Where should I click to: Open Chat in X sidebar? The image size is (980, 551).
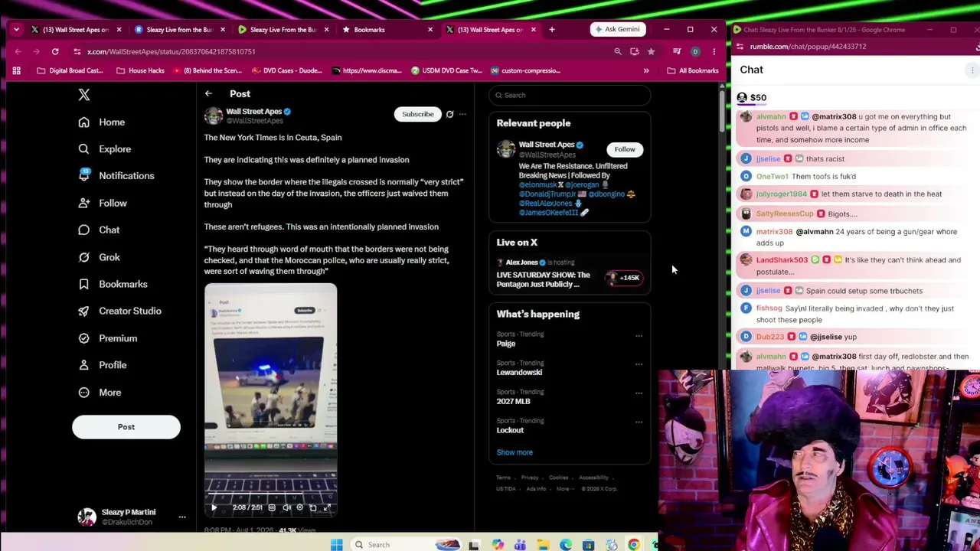click(x=100, y=230)
